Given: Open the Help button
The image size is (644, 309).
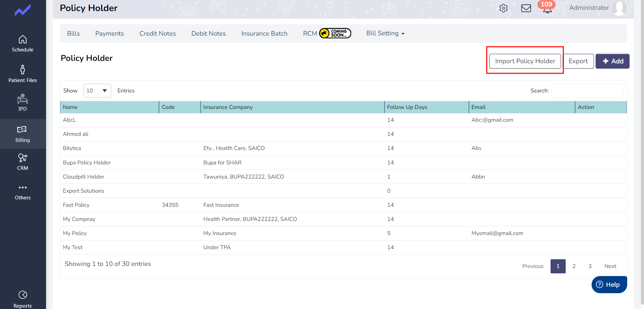Looking at the screenshot, I should [x=609, y=285].
